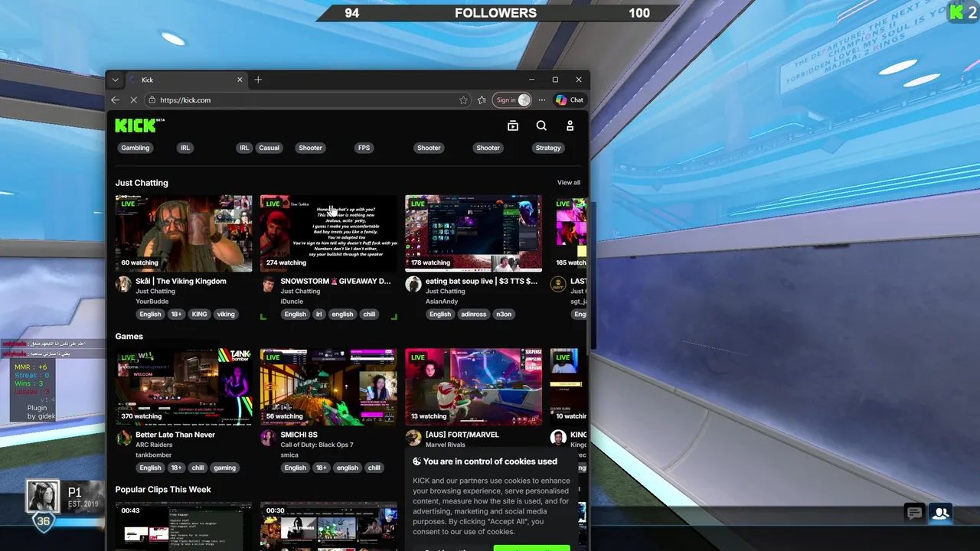980x551 pixels.
Task: Click the SNOWSTORM GIVEAWAY stream title
Action: 335,281
